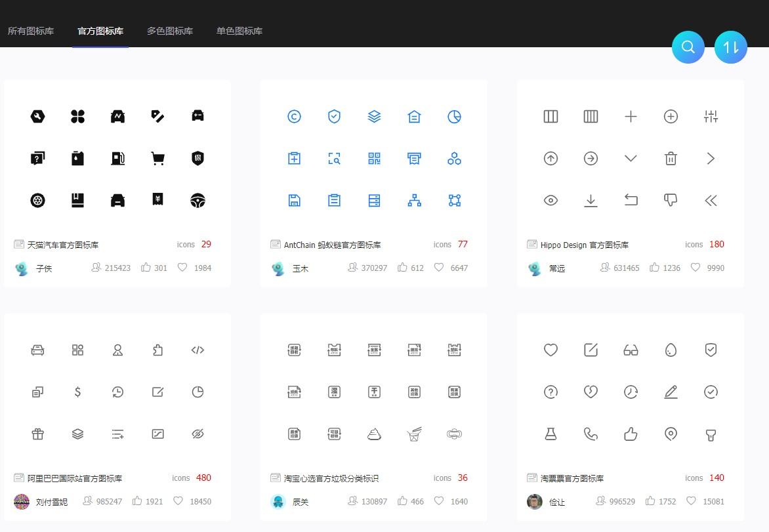Screen dimensions: 769x532
Task: Click the double left chevron icon
Action: click(x=711, y=201)
